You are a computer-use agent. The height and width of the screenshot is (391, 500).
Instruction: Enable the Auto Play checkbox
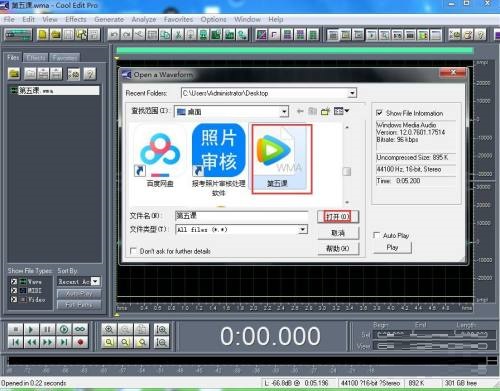pos(376,235)
